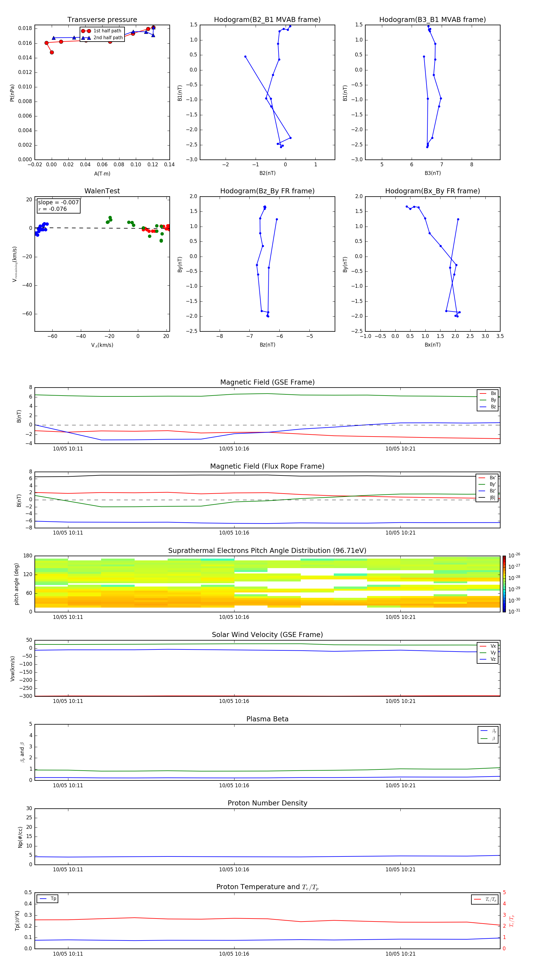Select the '1st half path' legend entry
Viewport: 535px width, 980px height.
pos(102,31)
